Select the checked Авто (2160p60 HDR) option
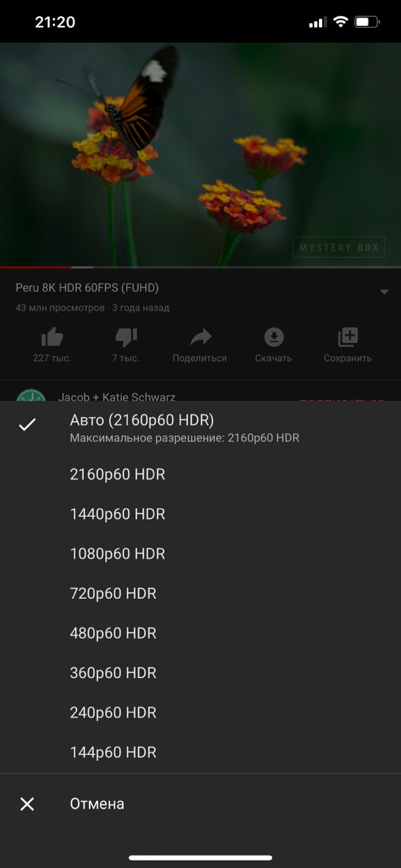 pos(200,428)
